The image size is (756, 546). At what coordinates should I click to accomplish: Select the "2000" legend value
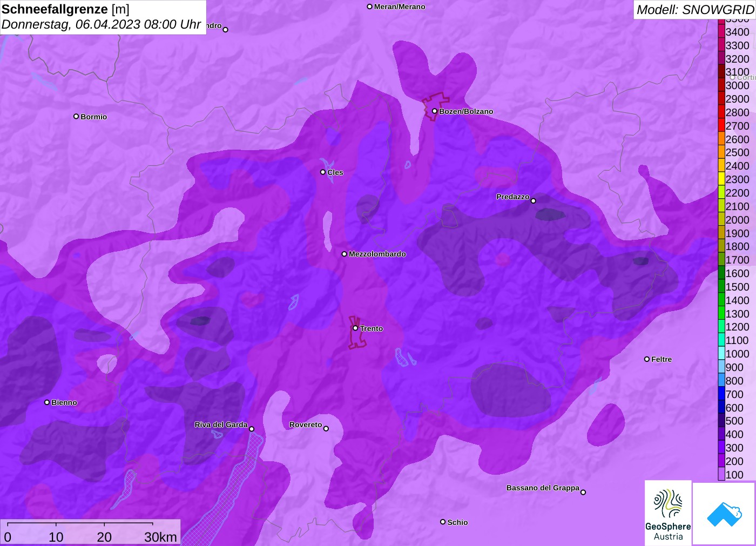(738, 220)
